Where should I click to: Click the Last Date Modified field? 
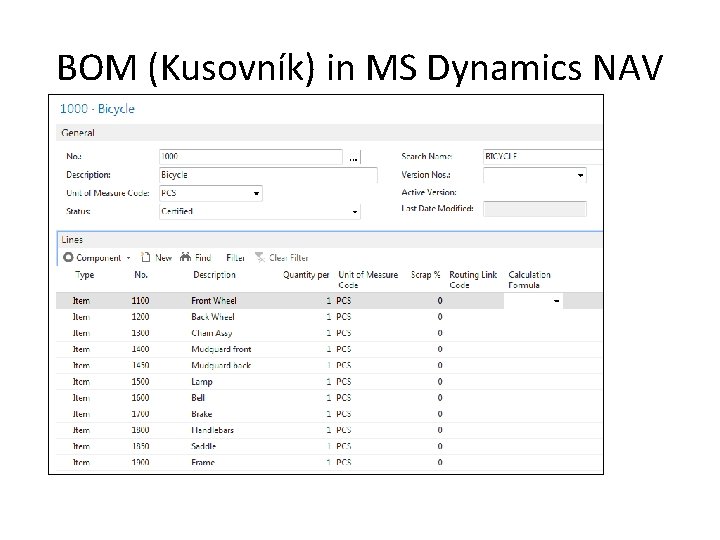pos(534,209)
